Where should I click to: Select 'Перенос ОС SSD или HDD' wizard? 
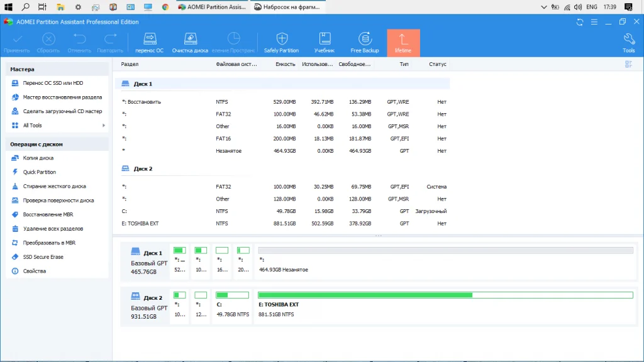pos(53,83)
